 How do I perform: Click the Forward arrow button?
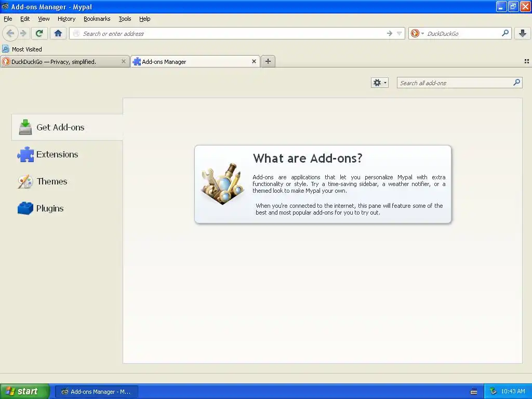(23, 33)
